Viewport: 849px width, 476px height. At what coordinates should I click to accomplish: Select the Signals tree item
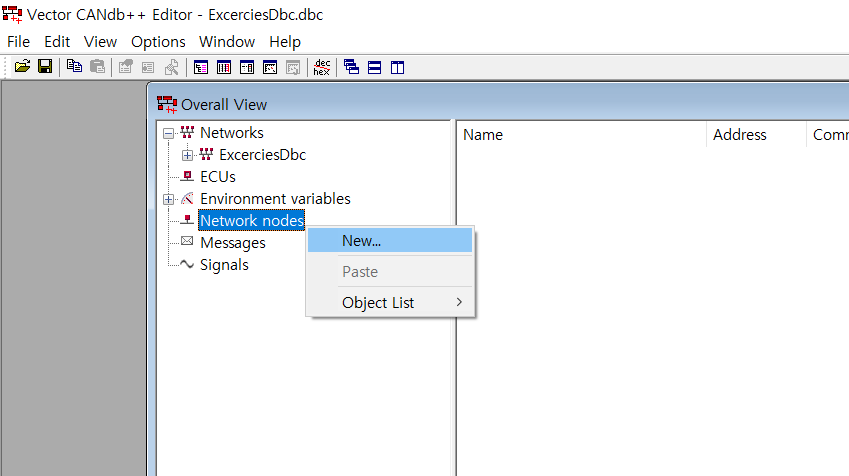(224, 265)
